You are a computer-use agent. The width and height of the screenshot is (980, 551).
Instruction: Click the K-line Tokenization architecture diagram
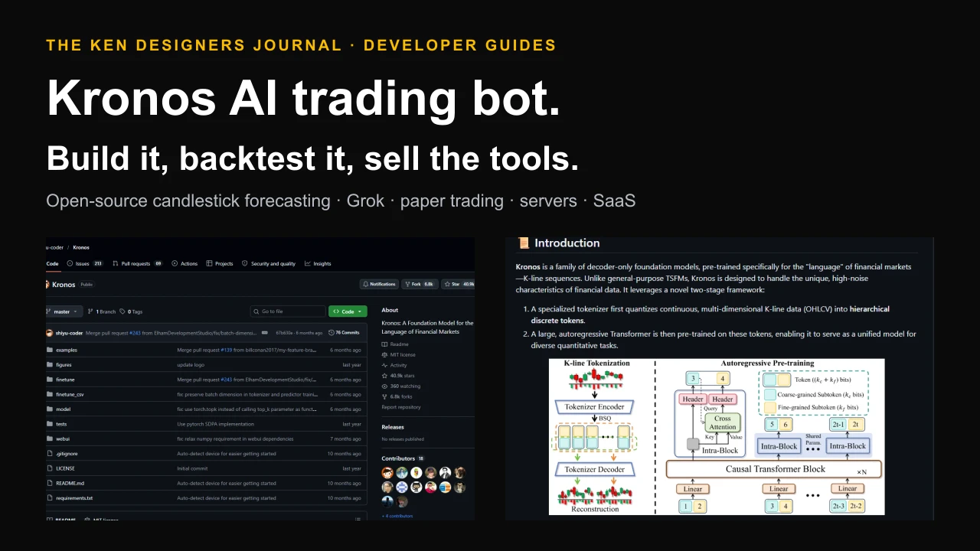pyautogui.click(x=717, y=437)
